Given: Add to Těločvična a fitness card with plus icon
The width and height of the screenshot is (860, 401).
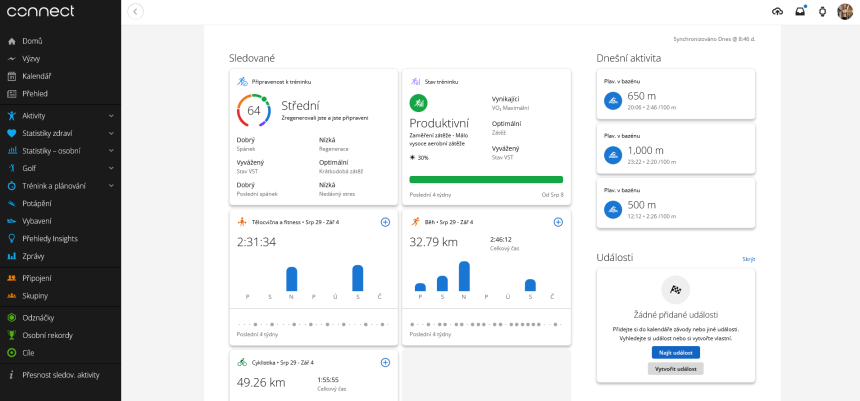Looking at the screenshot, I should click(386, 221).
